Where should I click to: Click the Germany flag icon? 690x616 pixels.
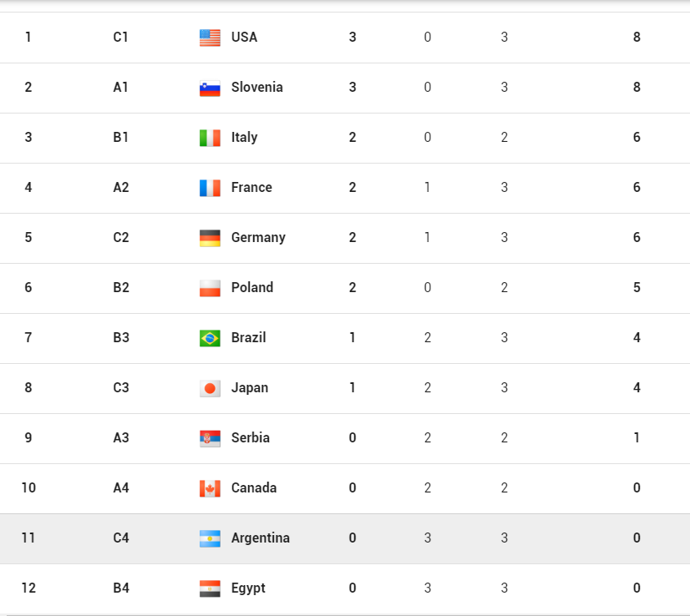click(210, 238)
